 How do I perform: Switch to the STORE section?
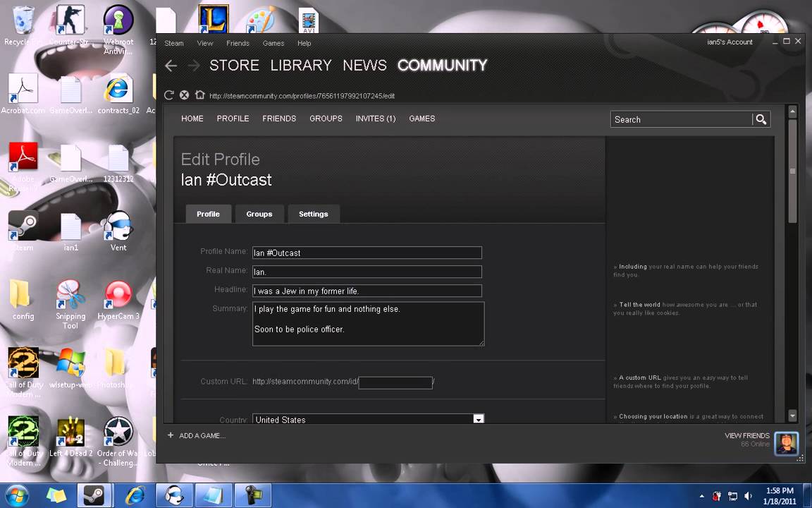click(x=234, y=66)
